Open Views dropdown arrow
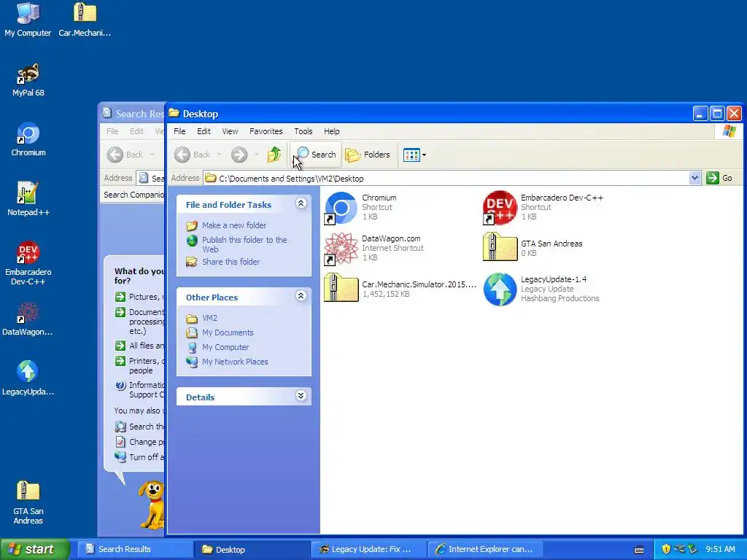Screen dimensions: 747x560 [x=424, y=155]
